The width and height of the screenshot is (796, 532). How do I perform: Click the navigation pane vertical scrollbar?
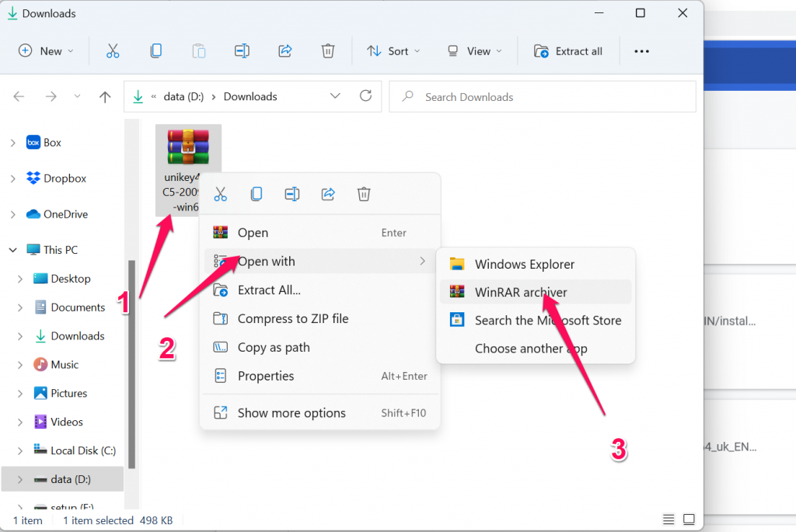point(131,365)
